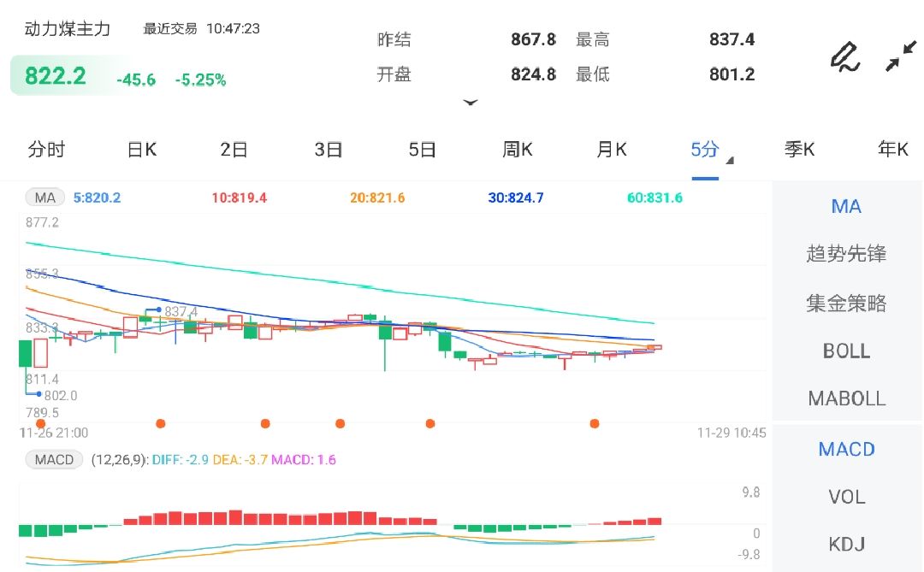
Task: Exit fullscreen with the collapse arrows icon
Action: (901, 56)
